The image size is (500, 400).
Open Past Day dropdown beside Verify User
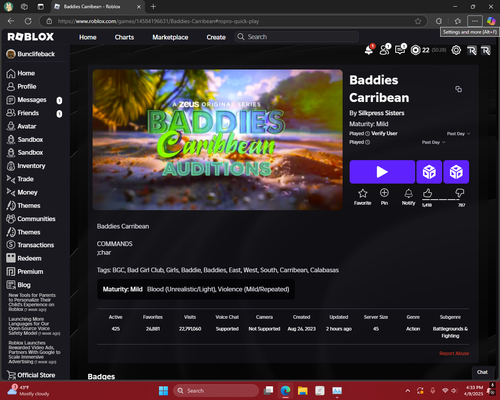pos(459,133)
